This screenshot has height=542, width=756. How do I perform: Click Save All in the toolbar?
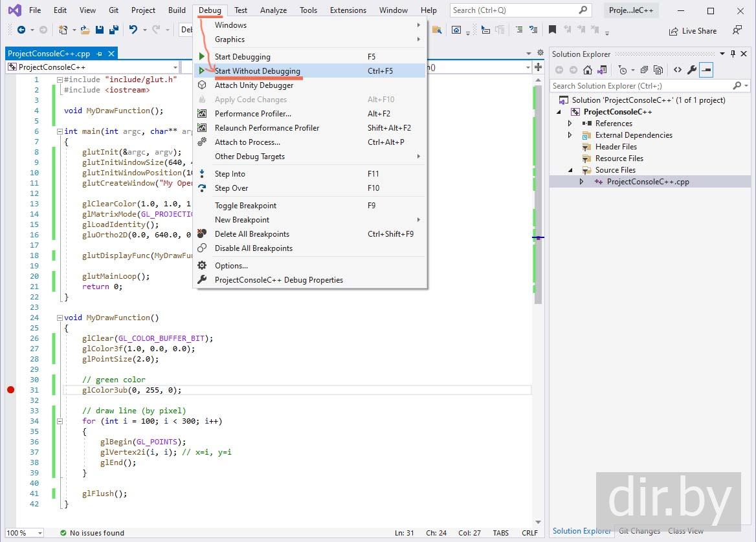tap(113, 30)
